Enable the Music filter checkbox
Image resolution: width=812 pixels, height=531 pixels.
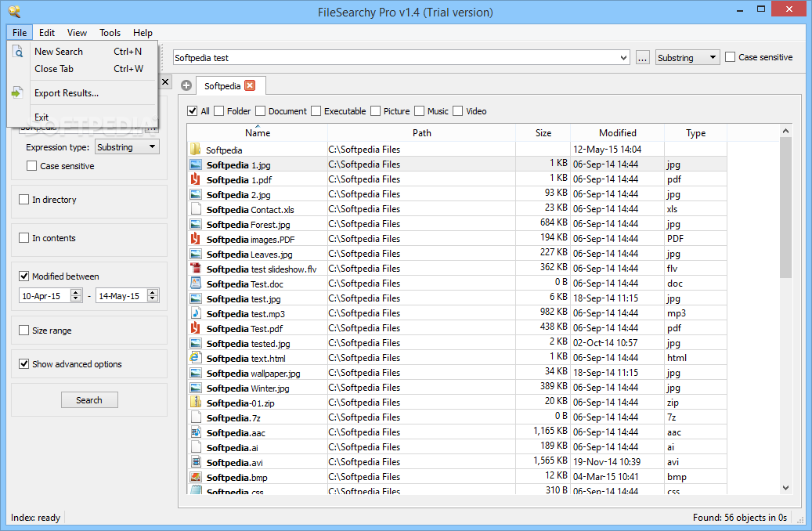tap(420, 111)
